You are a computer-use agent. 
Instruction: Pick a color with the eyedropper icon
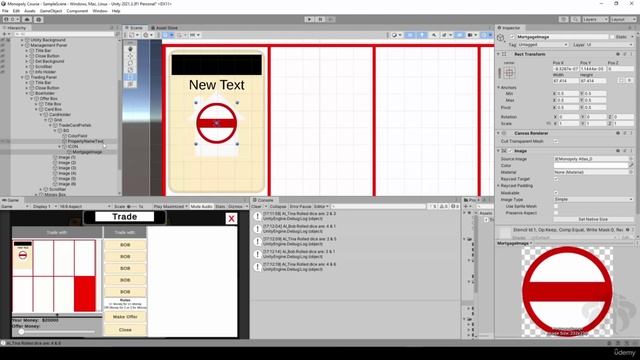click(x=631, y=165)
